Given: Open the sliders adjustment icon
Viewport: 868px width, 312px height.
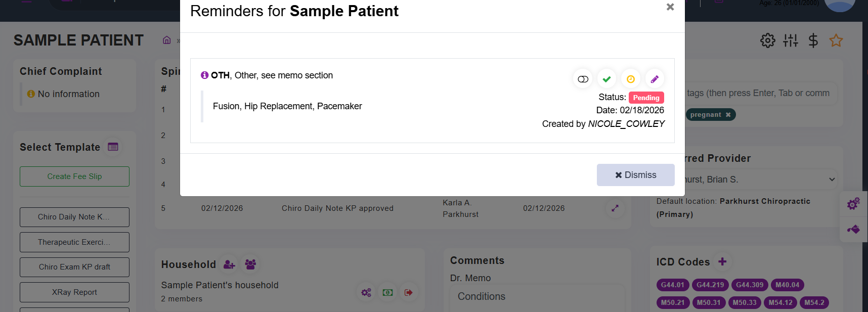Looking at the screenshot, I should pos(790,40).
